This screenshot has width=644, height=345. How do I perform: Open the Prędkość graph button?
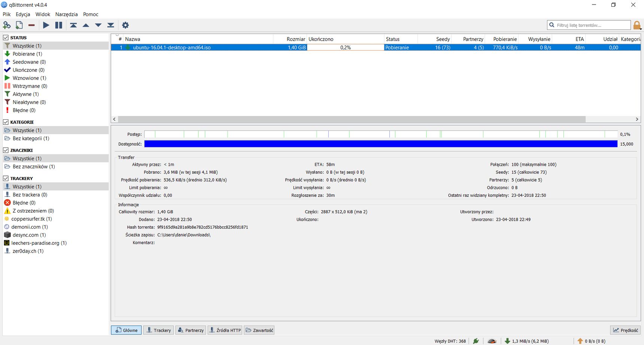625,330
